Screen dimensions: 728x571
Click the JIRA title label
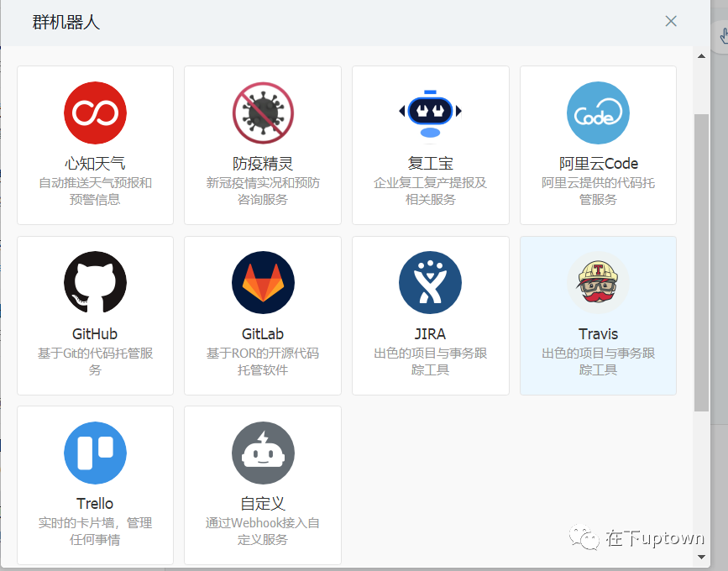[x=431, y=333]
